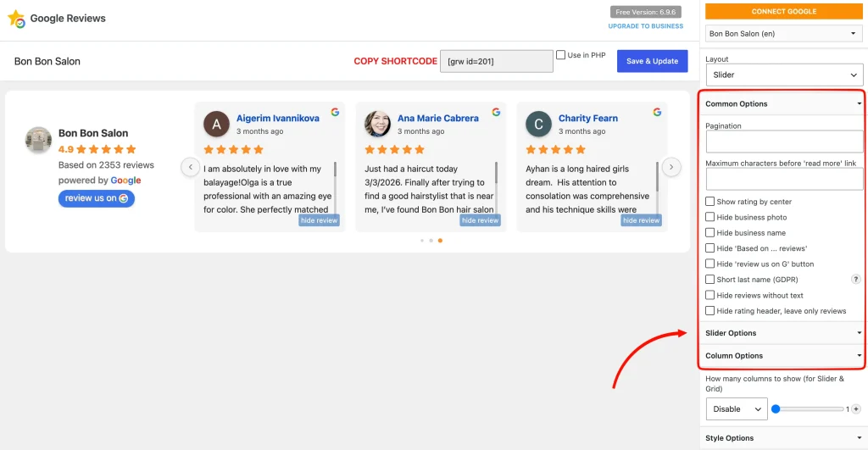Open the Bon Bon Salon (en) connection dropdown
The height and width of the screenshot is (450, 868).
point(784,33)
